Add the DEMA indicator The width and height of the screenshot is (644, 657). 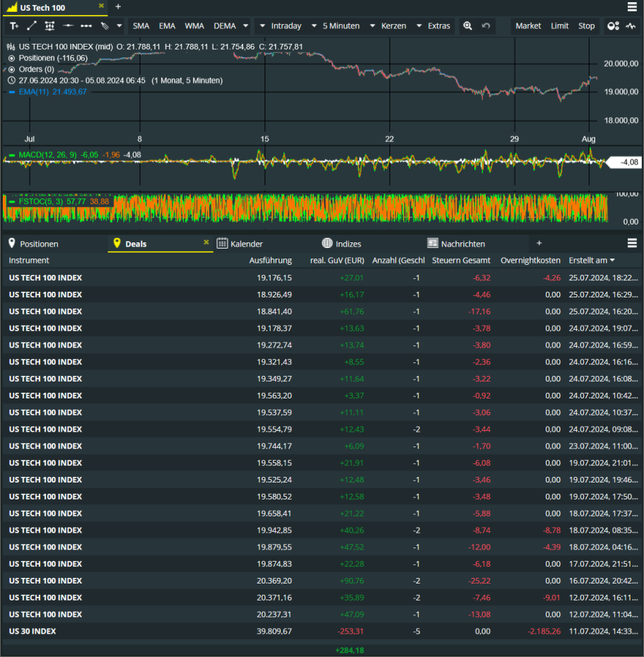[x=225, y=26]
